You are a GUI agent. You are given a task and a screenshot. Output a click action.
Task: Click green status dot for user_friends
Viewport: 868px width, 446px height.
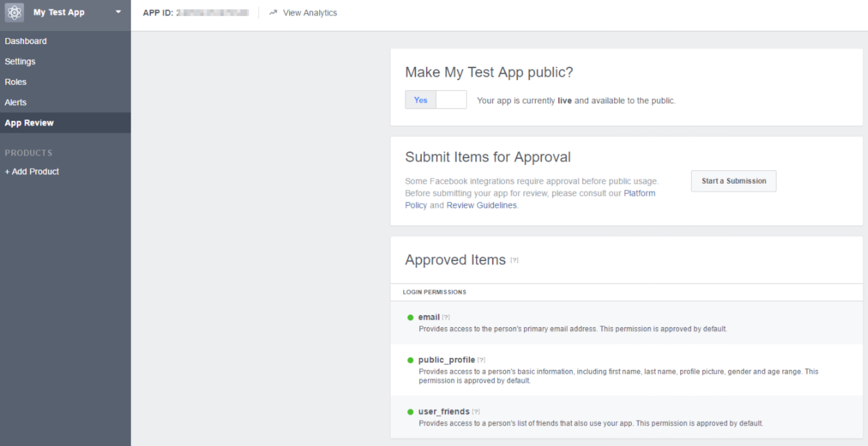point(410,412)
